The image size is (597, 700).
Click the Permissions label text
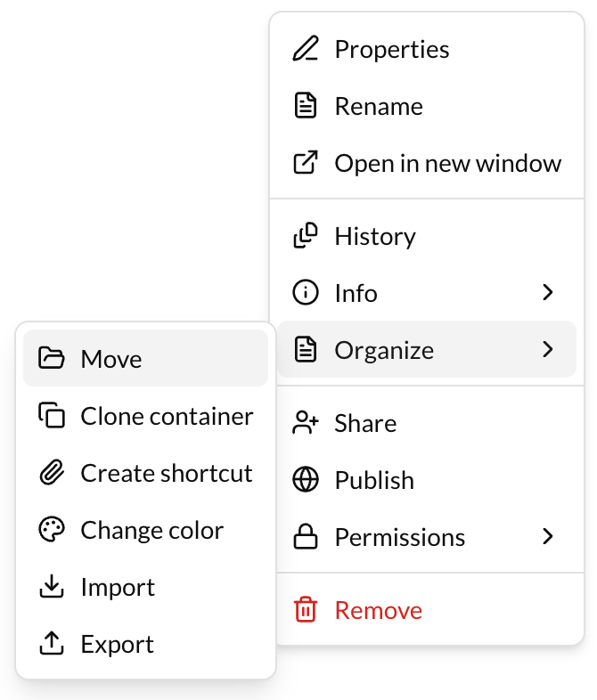coord(400,537)
